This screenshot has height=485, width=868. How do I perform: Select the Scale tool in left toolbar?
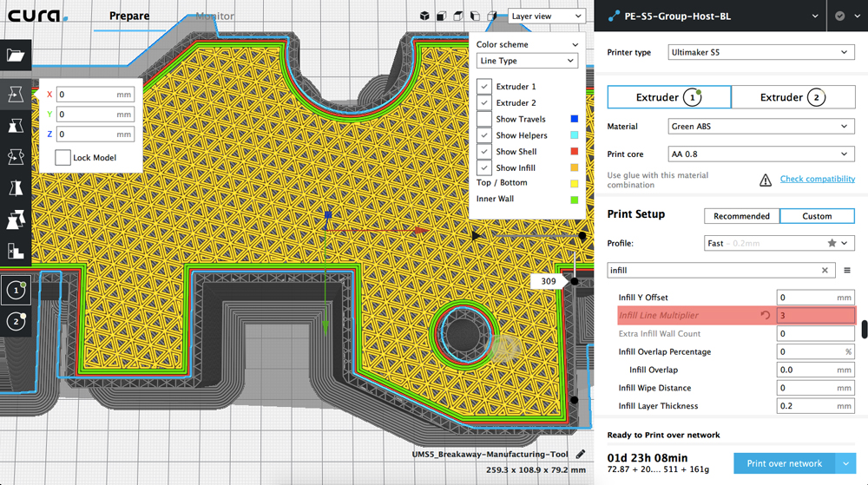pos(16,126)
